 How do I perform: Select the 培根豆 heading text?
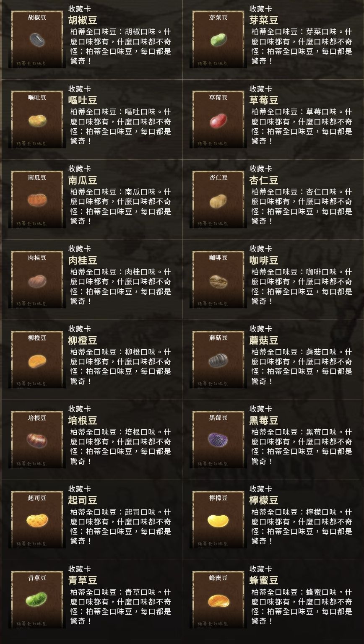[83, 421]
